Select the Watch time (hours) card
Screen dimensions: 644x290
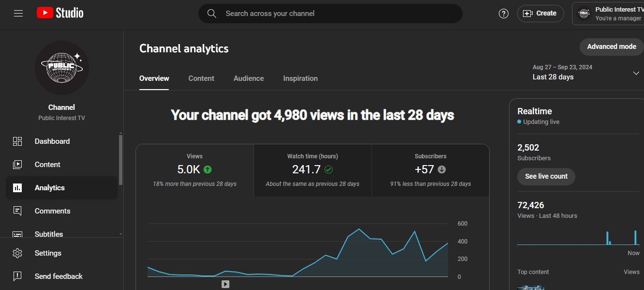313,170
